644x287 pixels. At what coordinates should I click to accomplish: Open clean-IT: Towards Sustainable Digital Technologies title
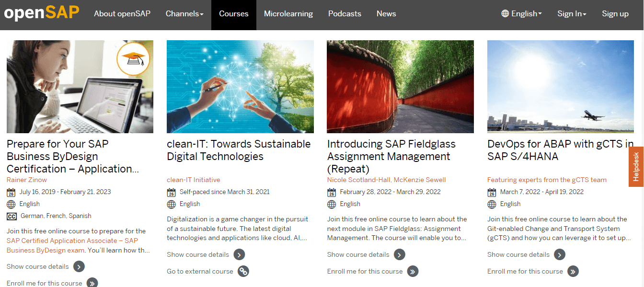pyautogui.click(x=239, y=150)
